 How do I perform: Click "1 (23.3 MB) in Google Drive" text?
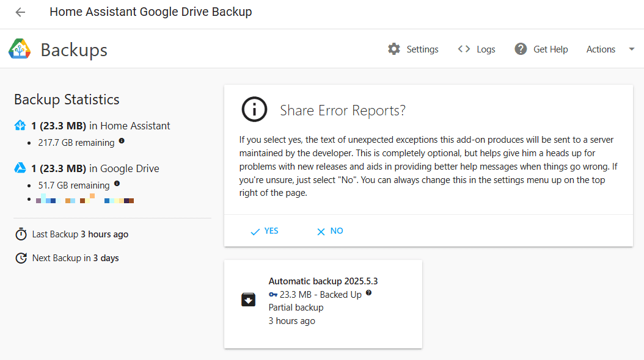[95, 168]
